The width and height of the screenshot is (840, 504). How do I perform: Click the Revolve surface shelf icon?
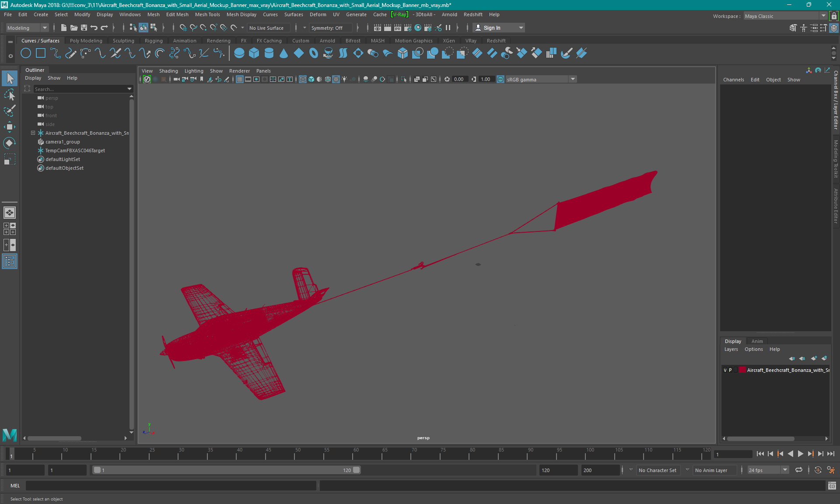coord(328,53)
